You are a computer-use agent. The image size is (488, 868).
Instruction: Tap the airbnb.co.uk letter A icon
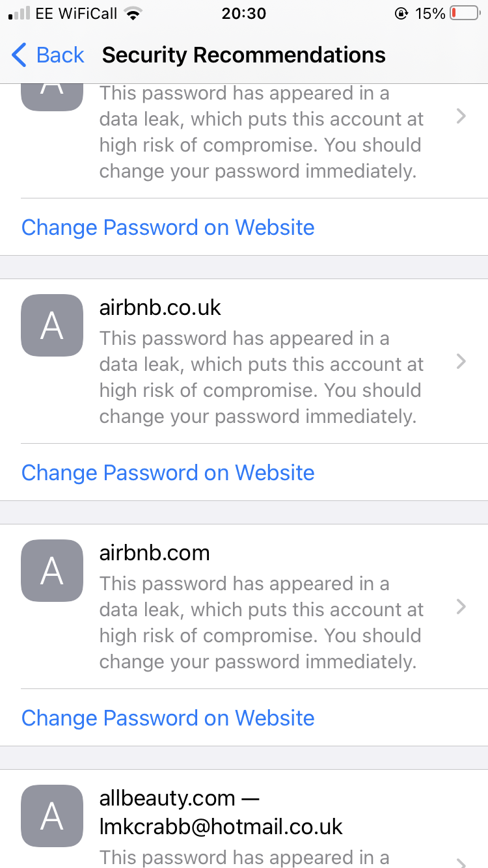pos(52,325)
